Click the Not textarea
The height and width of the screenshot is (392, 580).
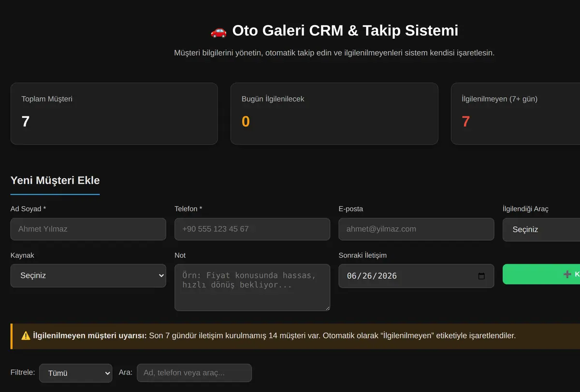tap(252, 287)
